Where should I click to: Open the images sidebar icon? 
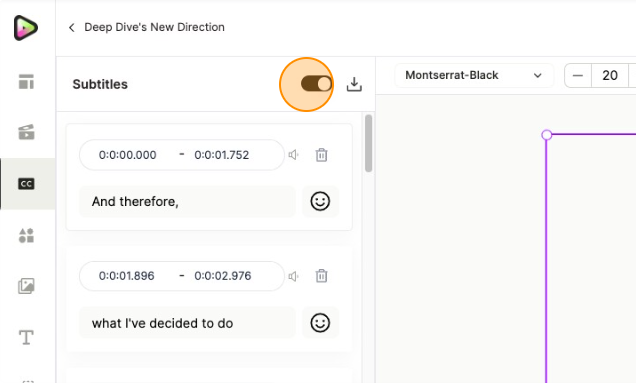(x=26, y=286)
